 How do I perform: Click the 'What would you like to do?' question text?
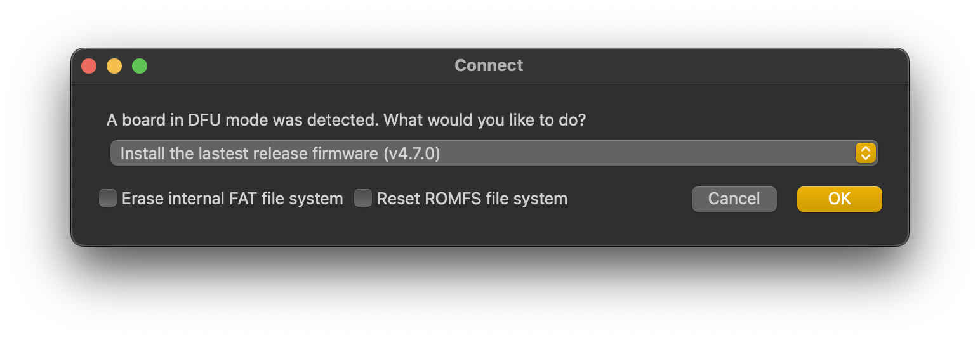click(485, 119)
